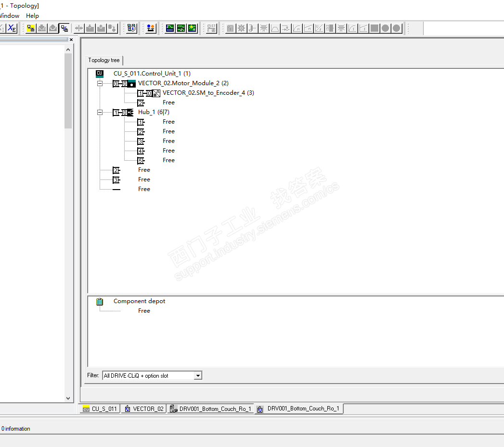
Task: Click the grayed E2 R configuration icon
Action: click(211, 28)
